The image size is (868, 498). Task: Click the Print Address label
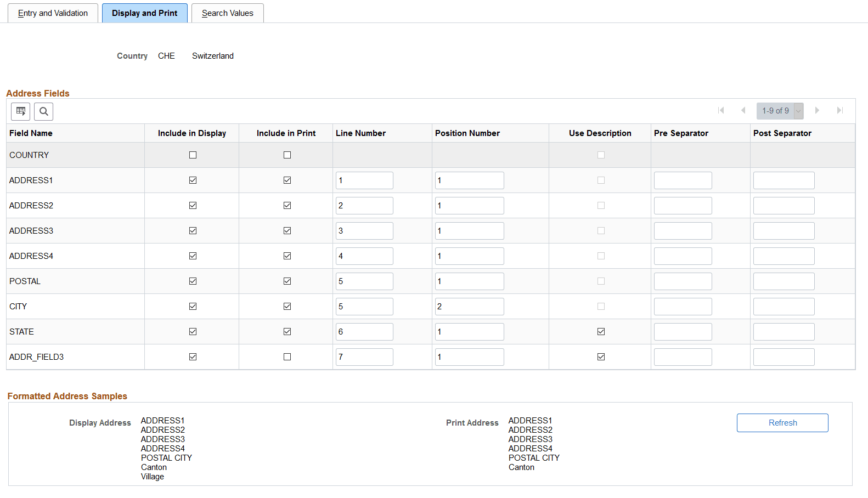click(x=472, y=423)
